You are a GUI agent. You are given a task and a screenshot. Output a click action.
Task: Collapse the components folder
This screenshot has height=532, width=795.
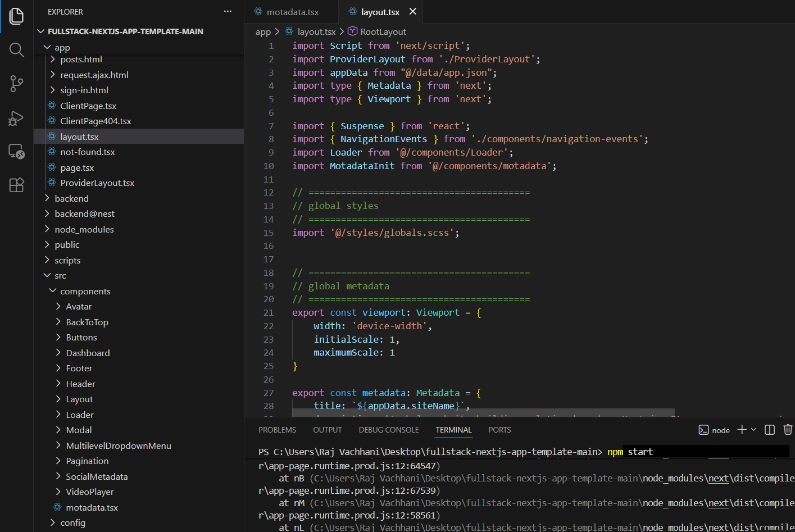pos(53,291)
